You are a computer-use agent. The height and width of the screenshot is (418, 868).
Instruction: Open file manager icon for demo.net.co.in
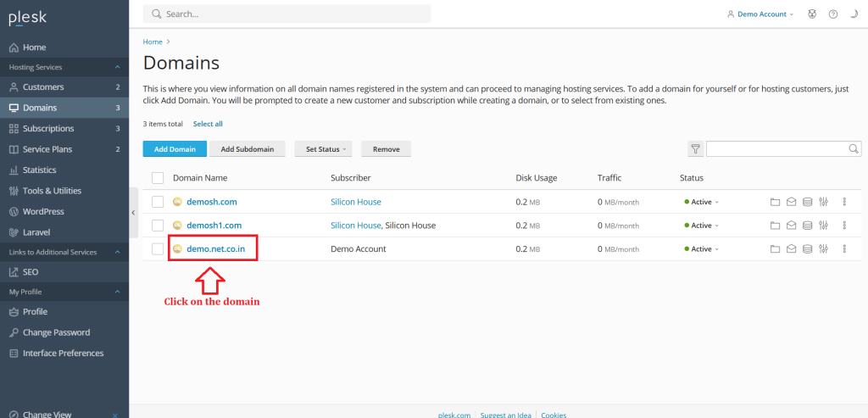click(x=775, y=249)
